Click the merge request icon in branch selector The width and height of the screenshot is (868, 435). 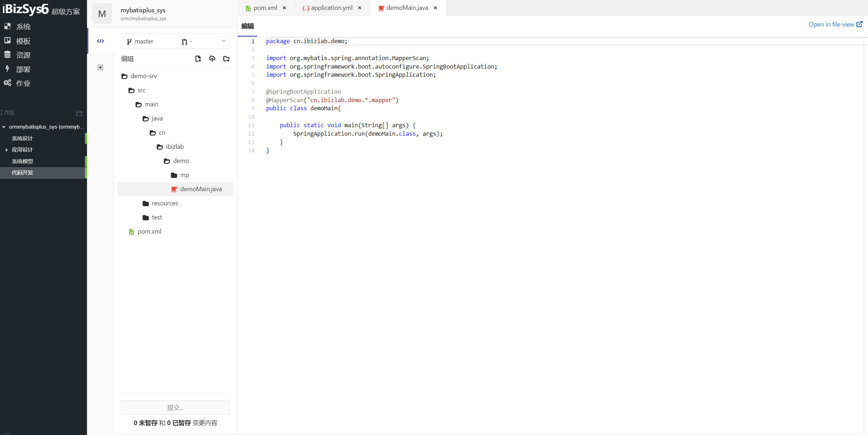click(184, 42)
